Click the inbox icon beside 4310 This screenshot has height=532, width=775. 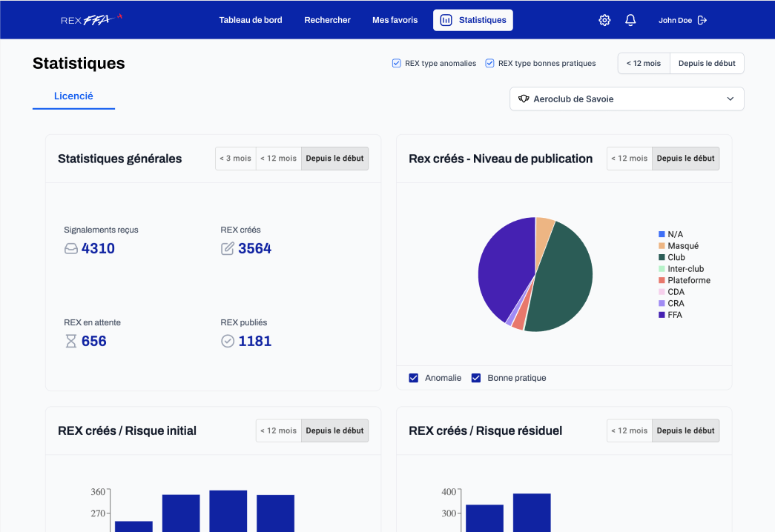[x=70, y=248]
